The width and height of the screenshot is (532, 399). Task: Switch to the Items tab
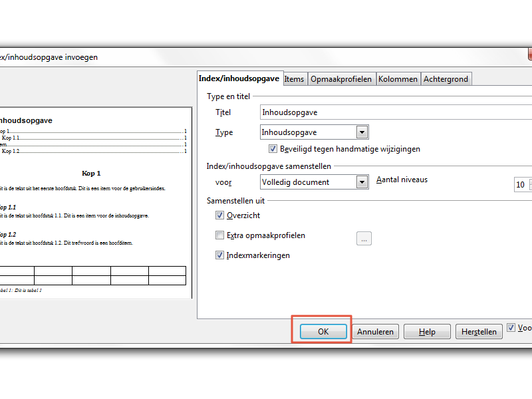click(x=294, y=79)
